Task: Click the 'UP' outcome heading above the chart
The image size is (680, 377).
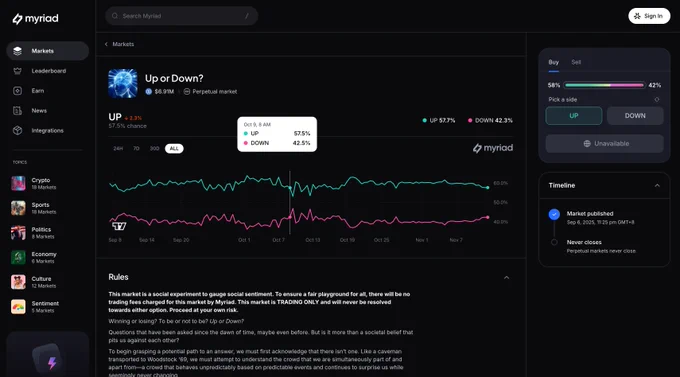Action: click(115, 117)
